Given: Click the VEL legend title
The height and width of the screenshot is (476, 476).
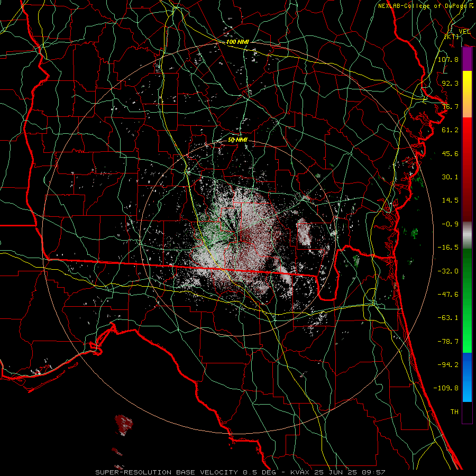Looking at the screenshot, I should click(464, 32).
